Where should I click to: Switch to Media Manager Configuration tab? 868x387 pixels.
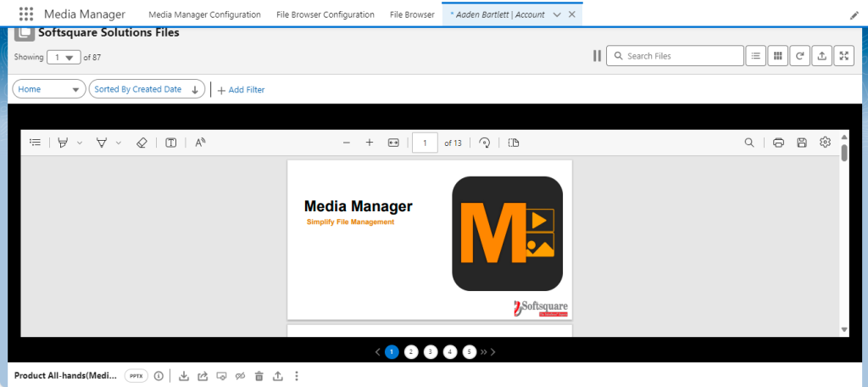tap(205, 14)
